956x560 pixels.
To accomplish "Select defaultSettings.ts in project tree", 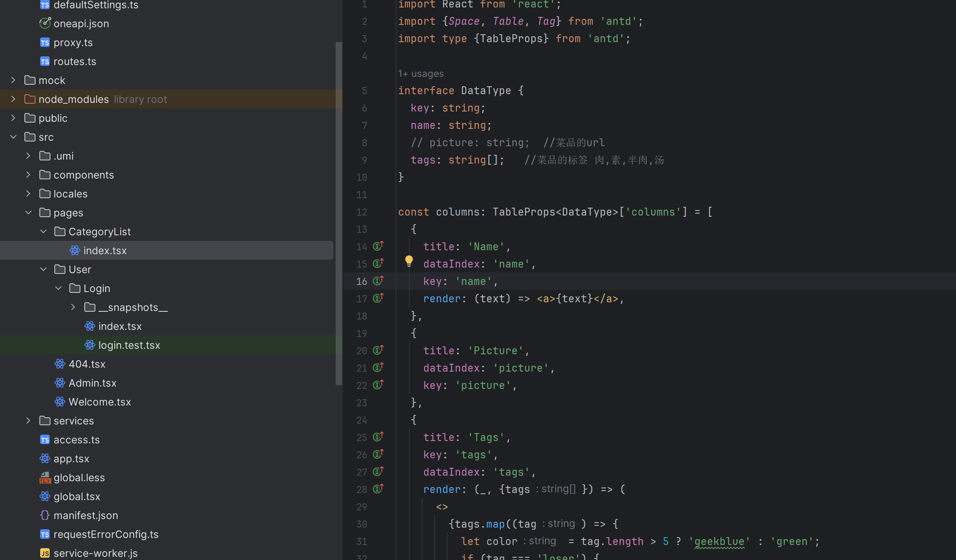I will [96, 5].
